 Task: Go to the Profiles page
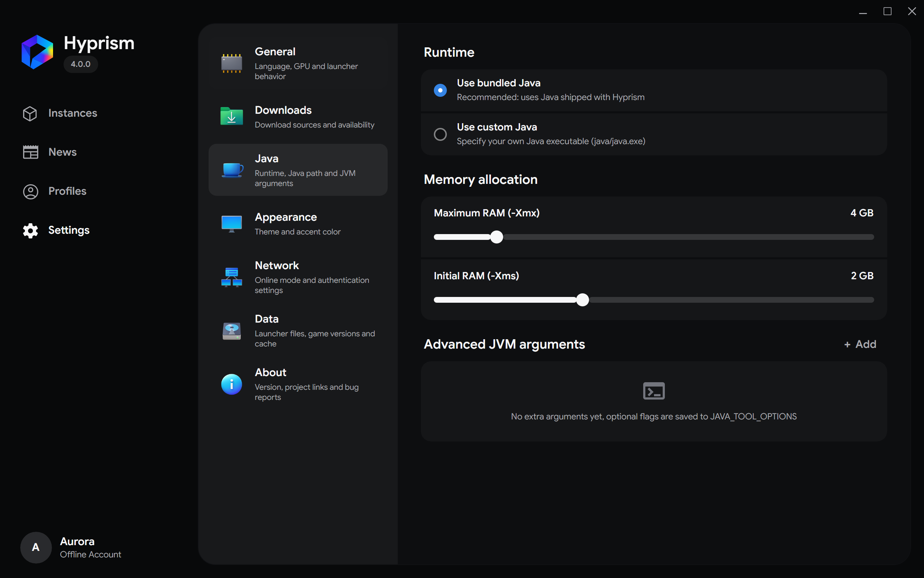click(x=55, y=191)
